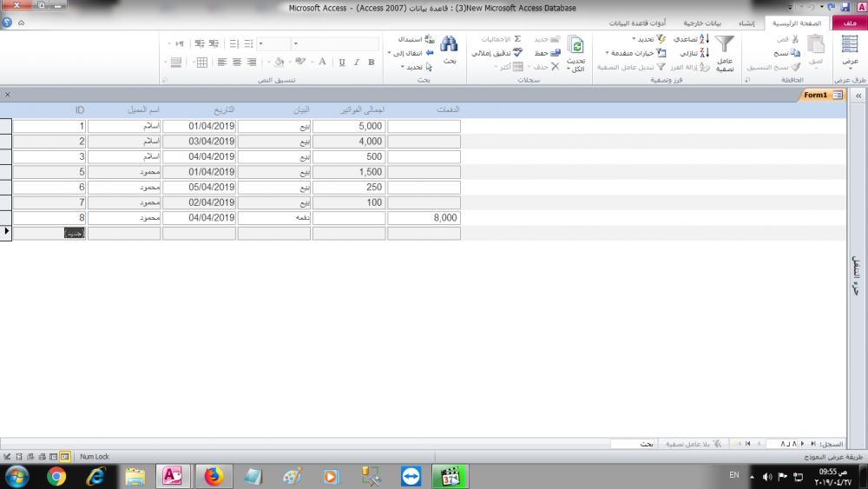Screen dimensions: 868x489
Task: Click the record search (بحث) box
Action: [632, 444]
